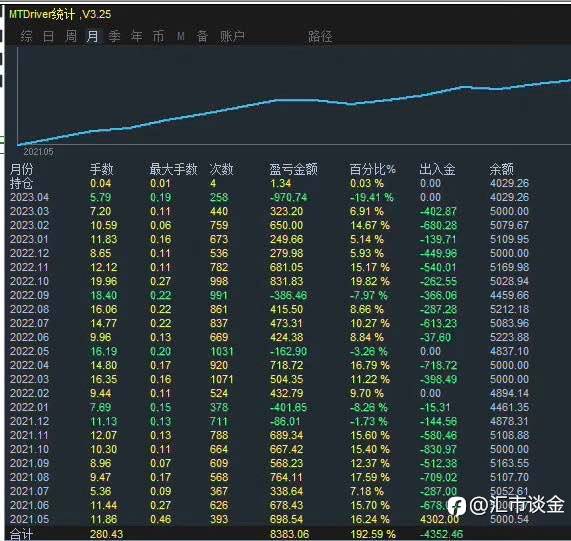The height and width of the screenshot is (541, 571).
Task: Click the 出入金 column header
Action: coord(437,169)
